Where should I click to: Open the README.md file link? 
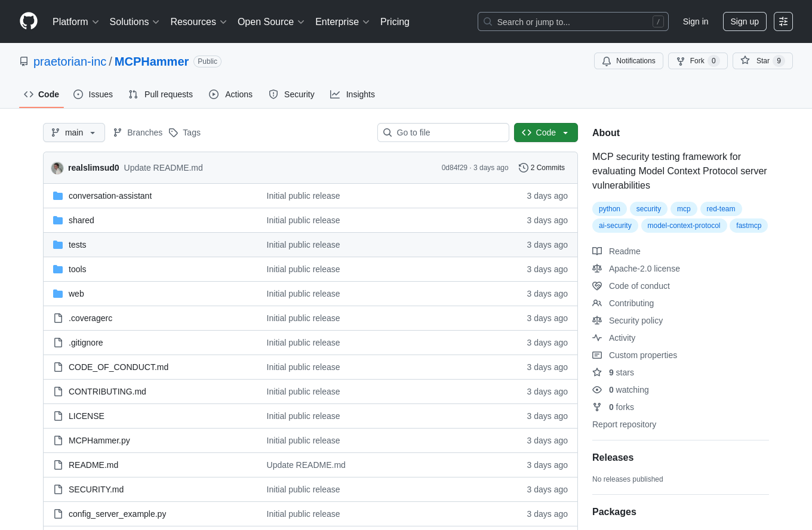click(x=93, y=465)
